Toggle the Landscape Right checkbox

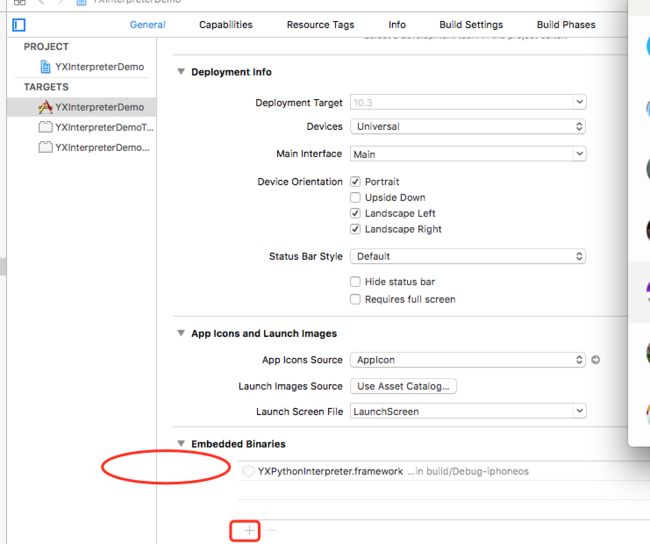355,229
